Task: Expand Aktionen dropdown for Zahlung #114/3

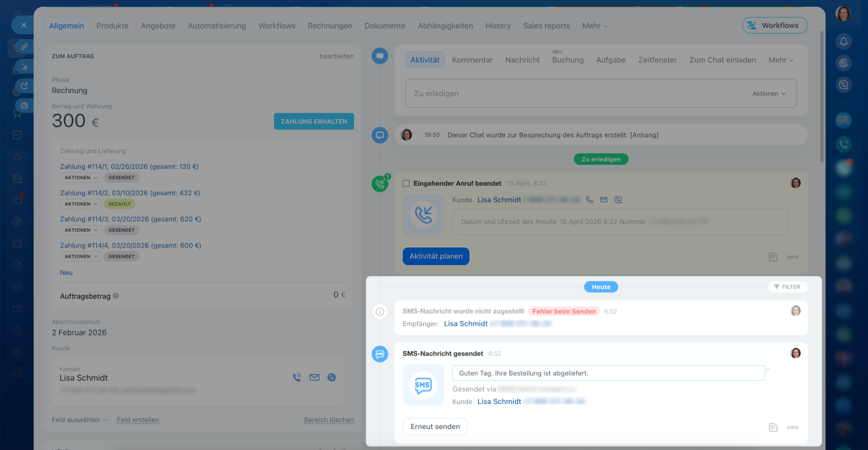Action: [x=81, y=230]
